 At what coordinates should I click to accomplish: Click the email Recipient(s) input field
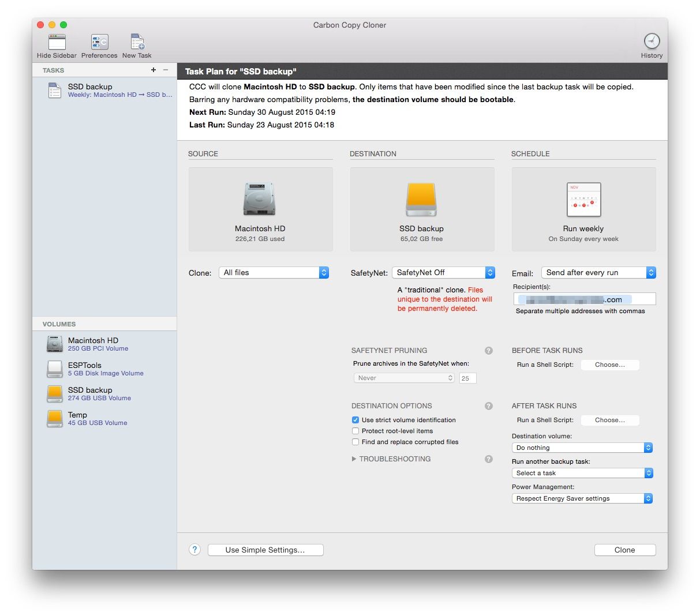[x=585, y=299]
